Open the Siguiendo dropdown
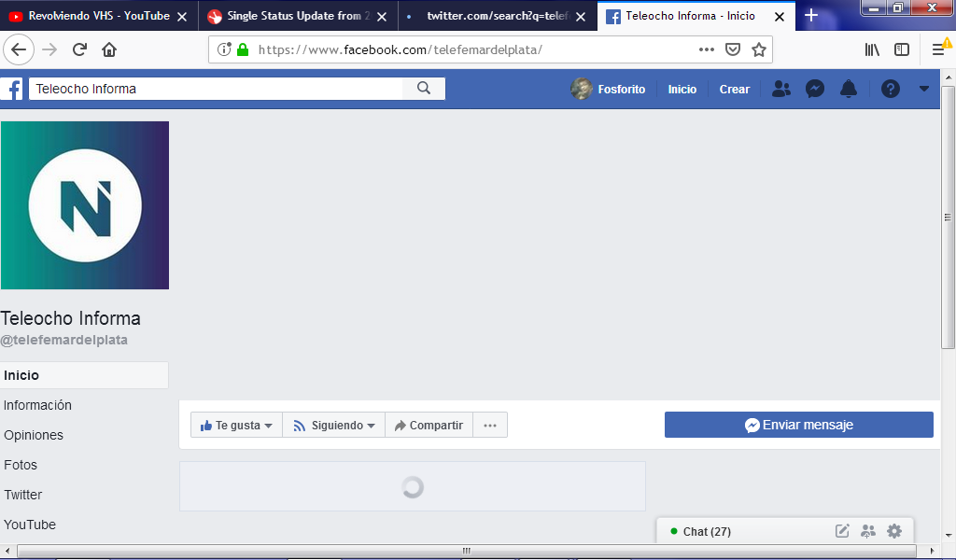Image resolution: width=956 pixels, height=560 pixels. coord(333,425)
